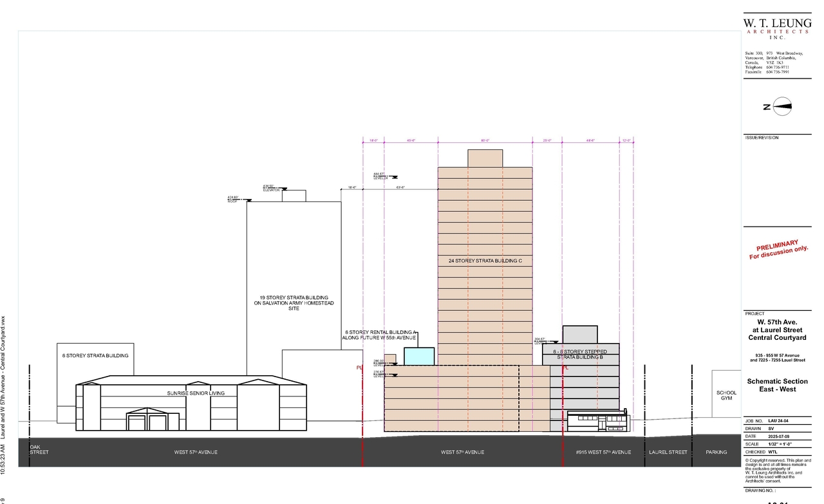Click the 'W. T. LEUNG' firm name
This screenshot has height=504, width=824.
[x=777, y=23]
